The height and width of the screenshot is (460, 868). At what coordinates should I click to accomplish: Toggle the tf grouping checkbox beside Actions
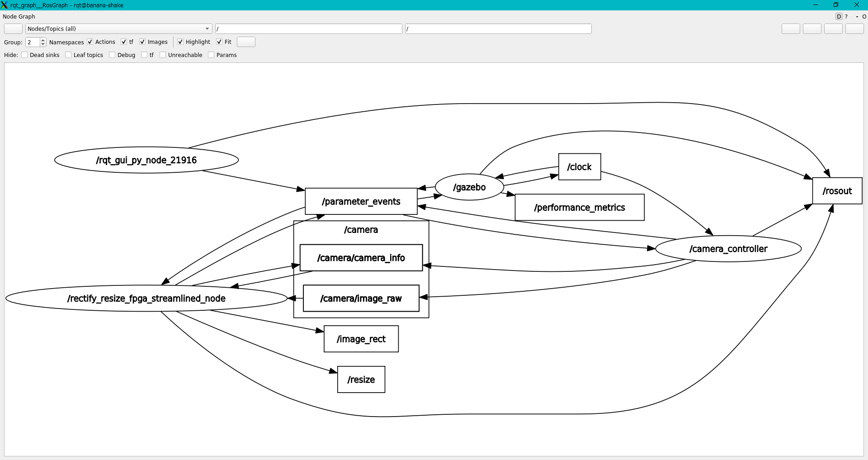[x=124, y=42]
